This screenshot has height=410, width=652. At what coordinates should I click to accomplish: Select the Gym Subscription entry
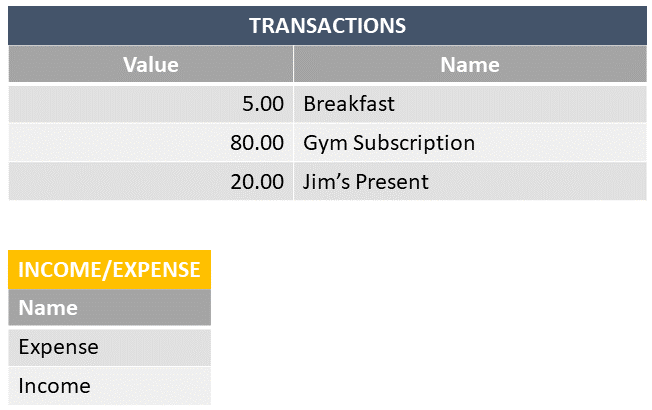point(389,143)
